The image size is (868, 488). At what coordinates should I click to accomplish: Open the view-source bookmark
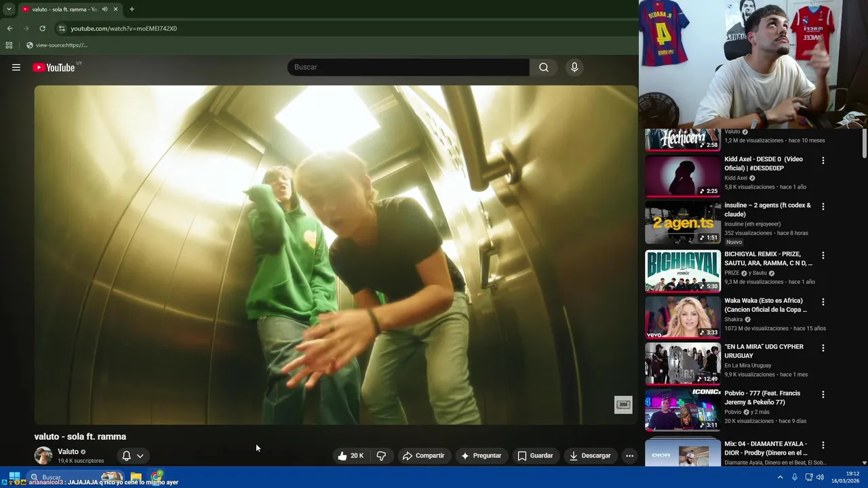tap(57, 45)
